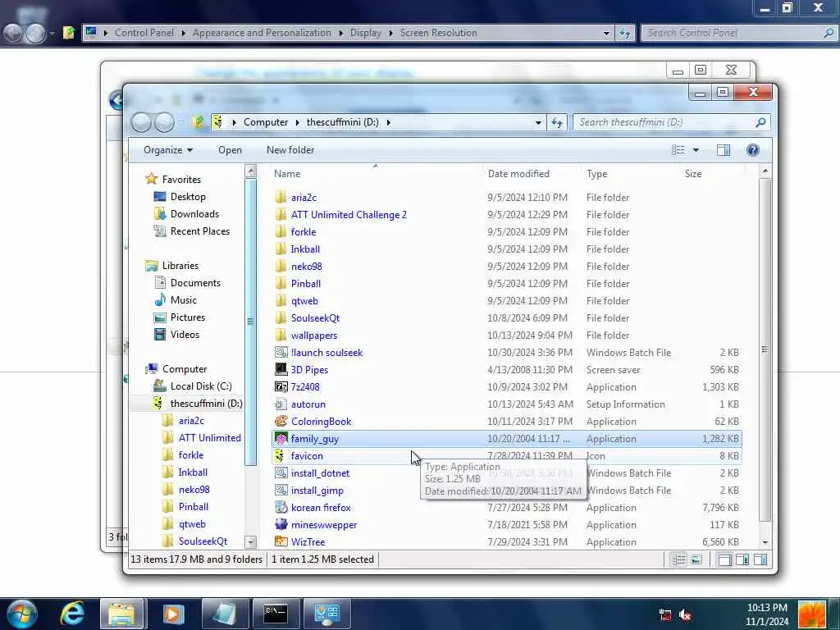Open the view options dropdown arrow

point(696,150)
